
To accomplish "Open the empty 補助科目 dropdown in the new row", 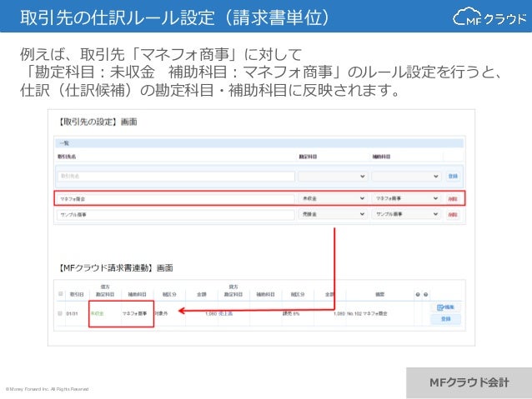I will point(406,177).
